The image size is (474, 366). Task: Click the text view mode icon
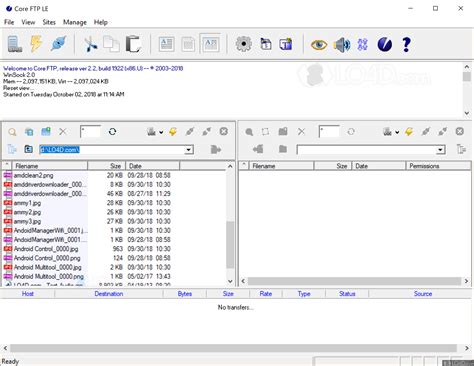click(x=167, y=44)
